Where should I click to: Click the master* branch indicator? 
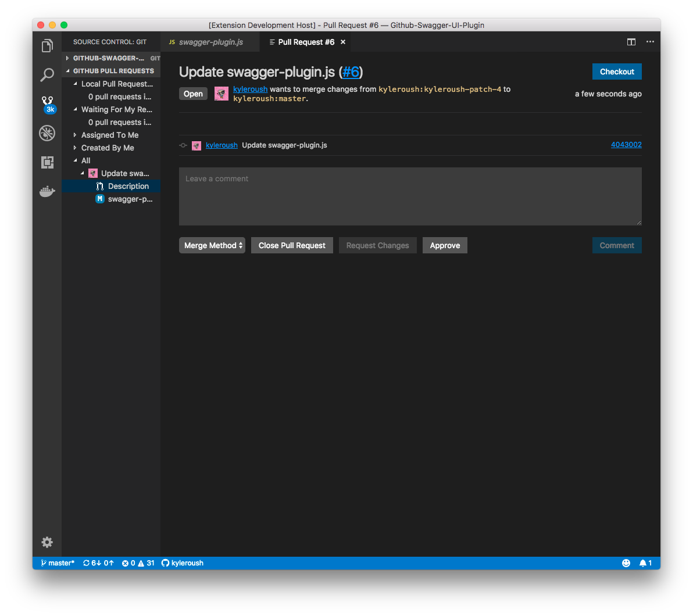point(57,563)
